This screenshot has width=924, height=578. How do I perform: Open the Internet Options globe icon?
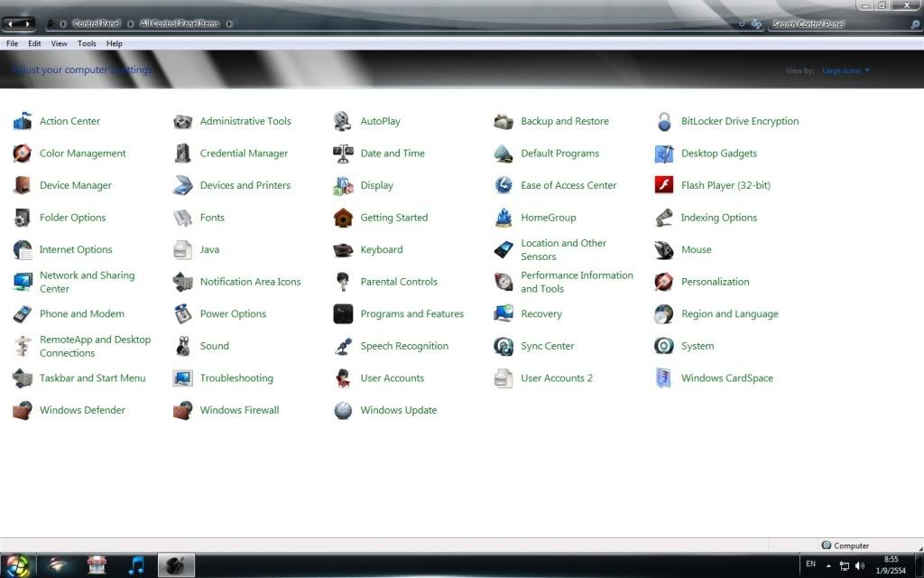pyautogui.click(x=23, y=249)
